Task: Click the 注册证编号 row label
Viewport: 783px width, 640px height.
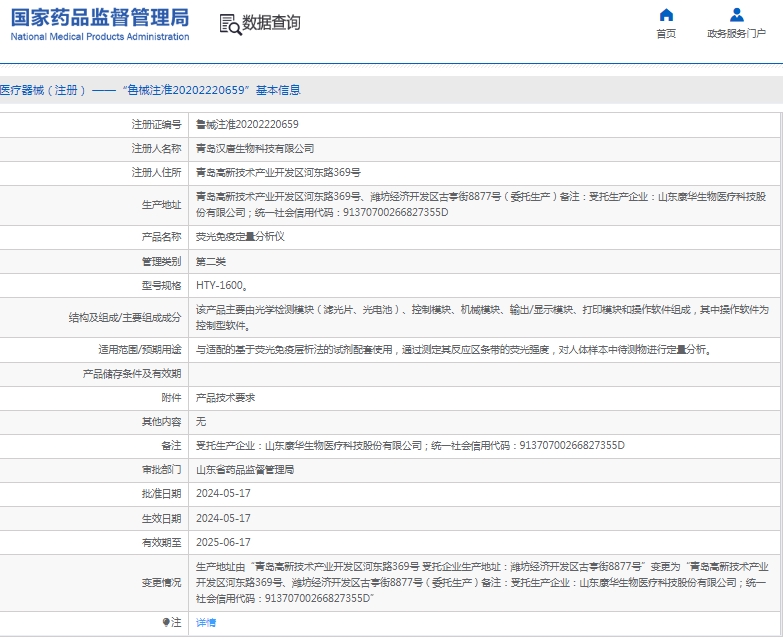Action: [x=156, y=124]
